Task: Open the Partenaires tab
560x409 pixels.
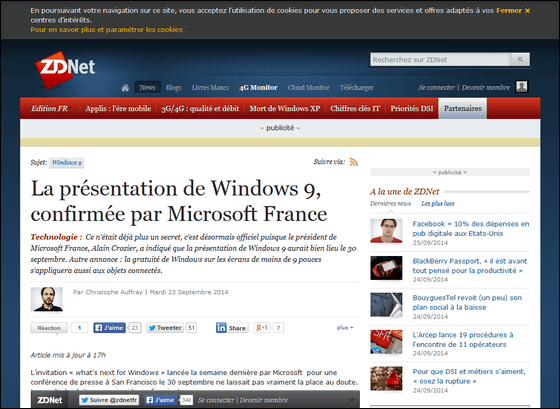Action: coord(462,109)
